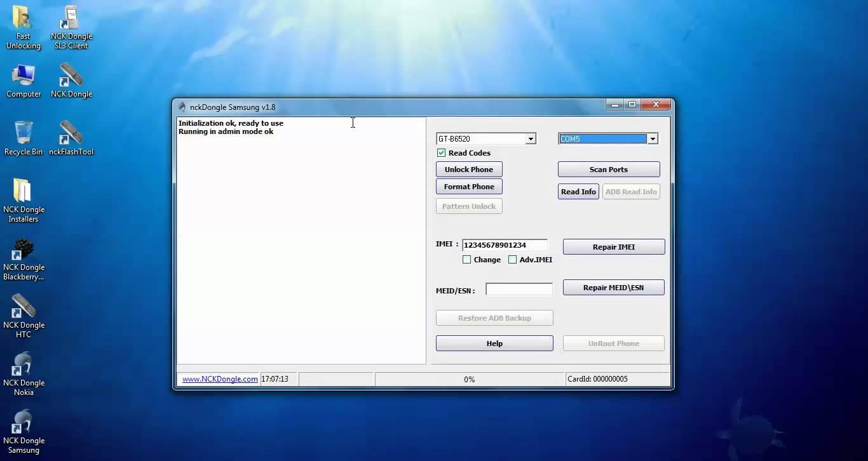Open NCK Dongle Installers folder
The width and height of the screenshot is (868, 461).
tap(24, 200)
